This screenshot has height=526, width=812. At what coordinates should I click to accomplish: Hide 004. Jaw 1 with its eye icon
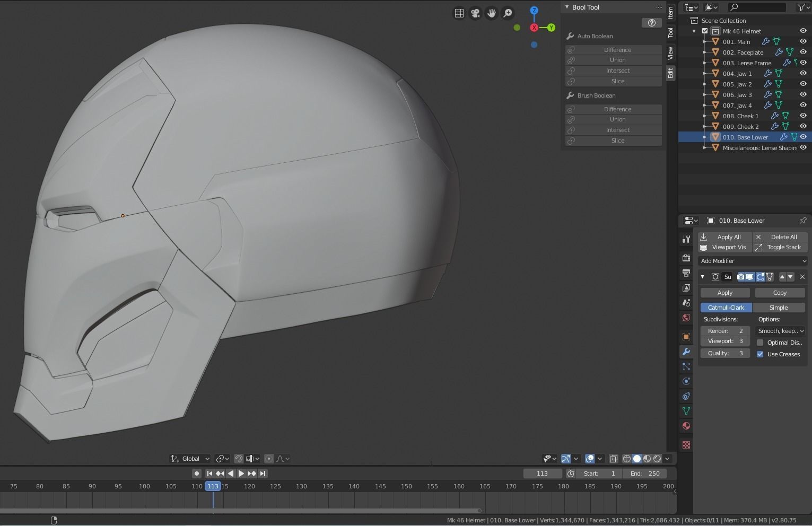(803, 74)
